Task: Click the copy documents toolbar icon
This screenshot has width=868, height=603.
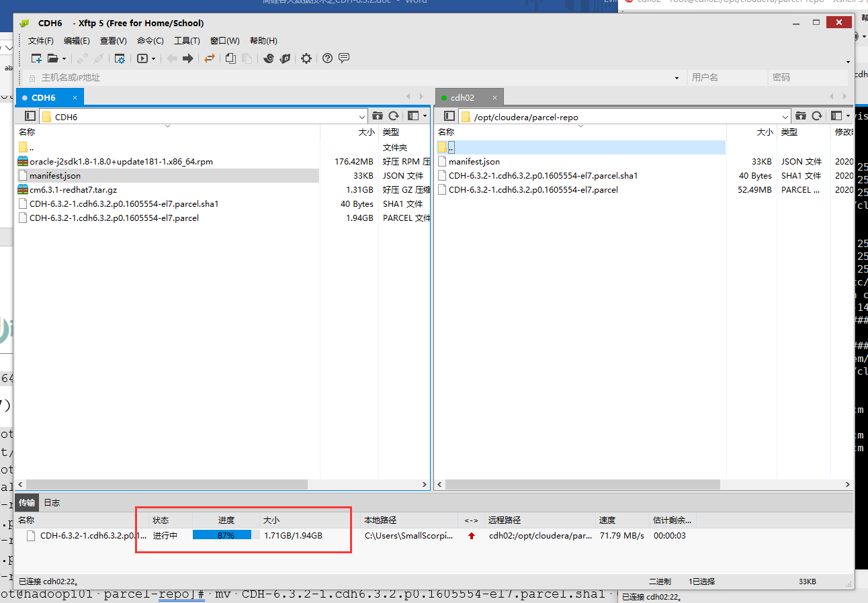Action: click(230, 58)
